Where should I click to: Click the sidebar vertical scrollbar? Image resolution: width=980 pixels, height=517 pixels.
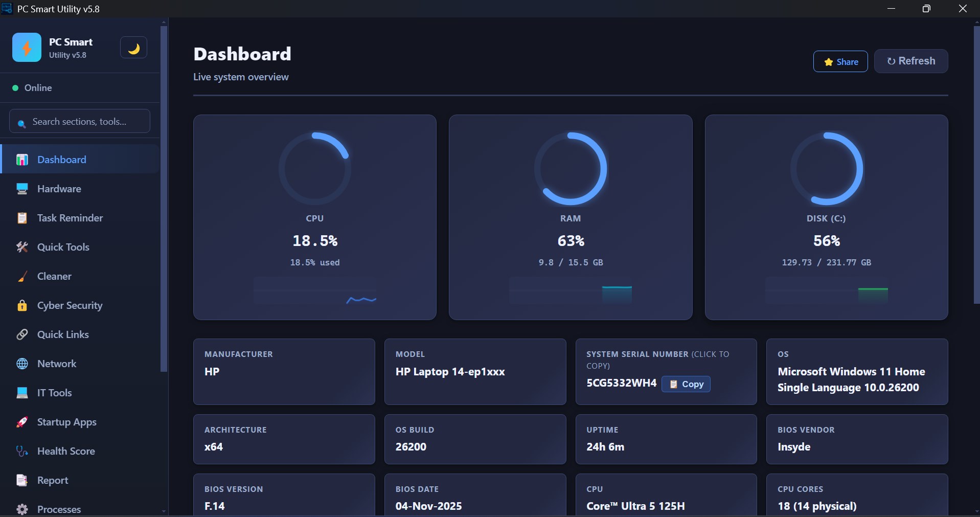pyautogui.click(x=164, y=199)
